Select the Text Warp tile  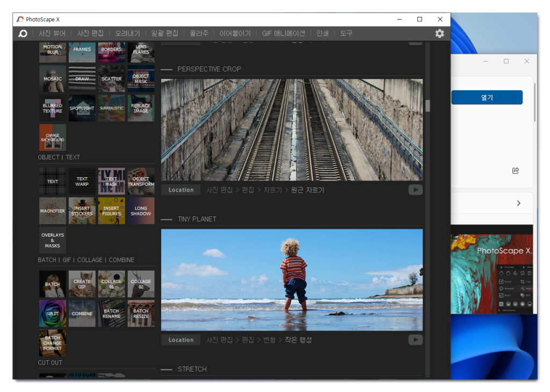[82, 182]
